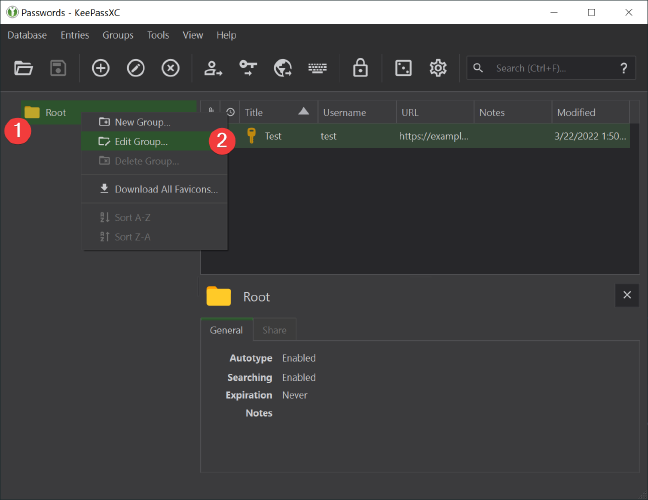This screenshot has width=648, height=500.
Task: Maximize the KeePassXC window
Action: 591,12
